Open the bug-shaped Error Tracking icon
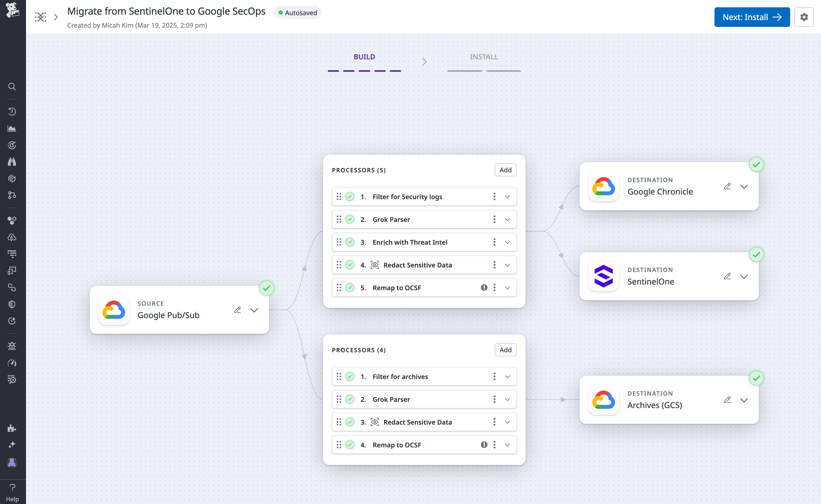 [12, 346]
